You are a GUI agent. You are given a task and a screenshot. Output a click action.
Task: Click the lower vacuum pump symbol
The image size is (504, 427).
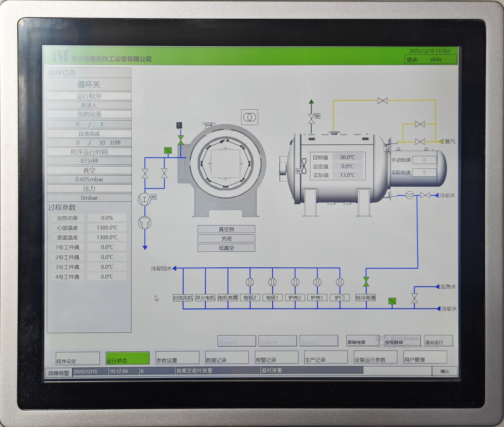(x=145, y=223)
